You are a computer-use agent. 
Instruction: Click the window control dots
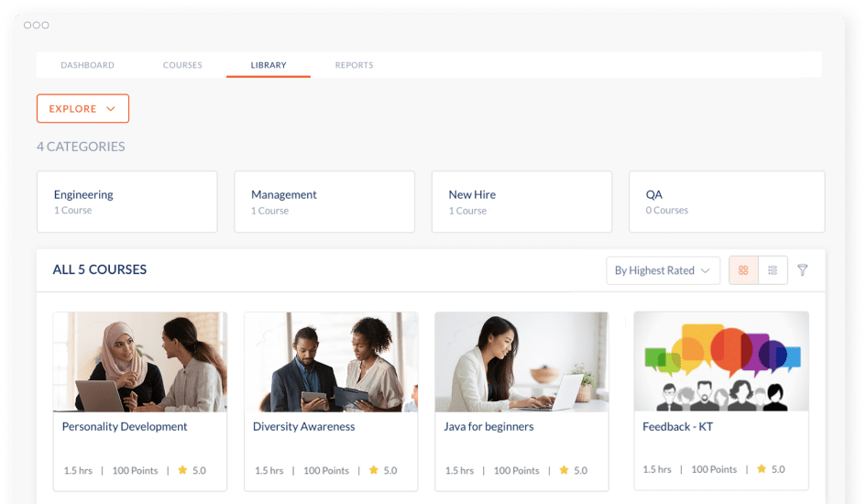click(37, 25)
